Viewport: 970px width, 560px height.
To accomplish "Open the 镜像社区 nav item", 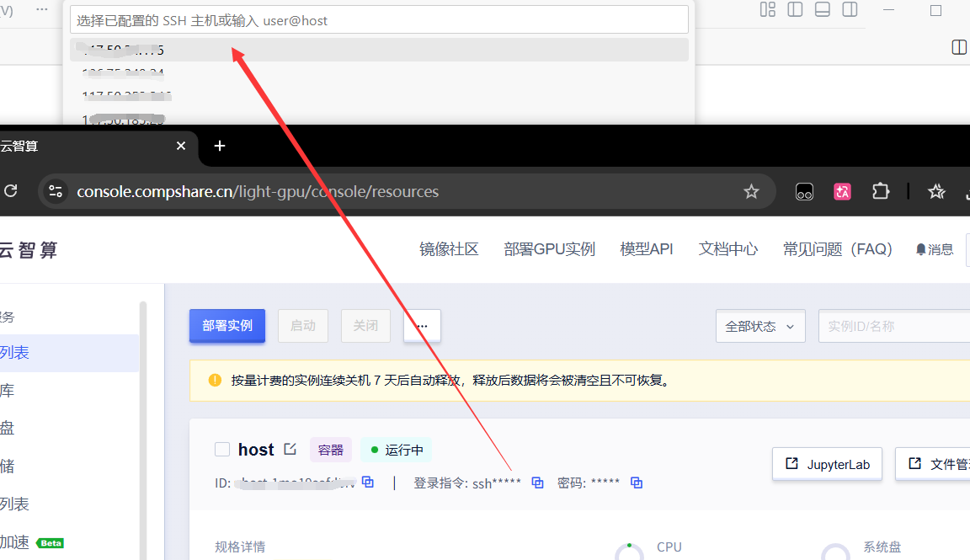I will click(449, 249).
